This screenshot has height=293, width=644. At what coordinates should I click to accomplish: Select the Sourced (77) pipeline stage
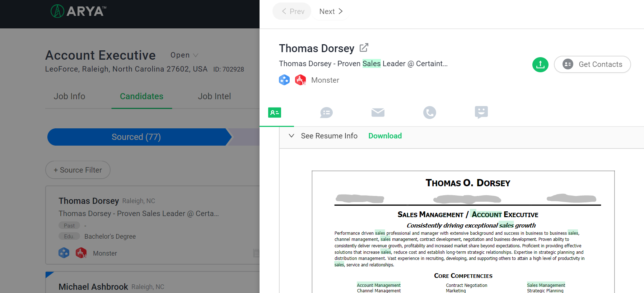[x=136, y=137]
